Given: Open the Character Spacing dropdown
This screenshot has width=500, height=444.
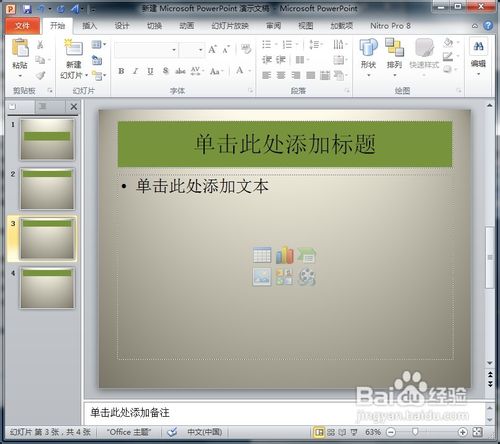Looking at the screenshot, I should point(197,71).
